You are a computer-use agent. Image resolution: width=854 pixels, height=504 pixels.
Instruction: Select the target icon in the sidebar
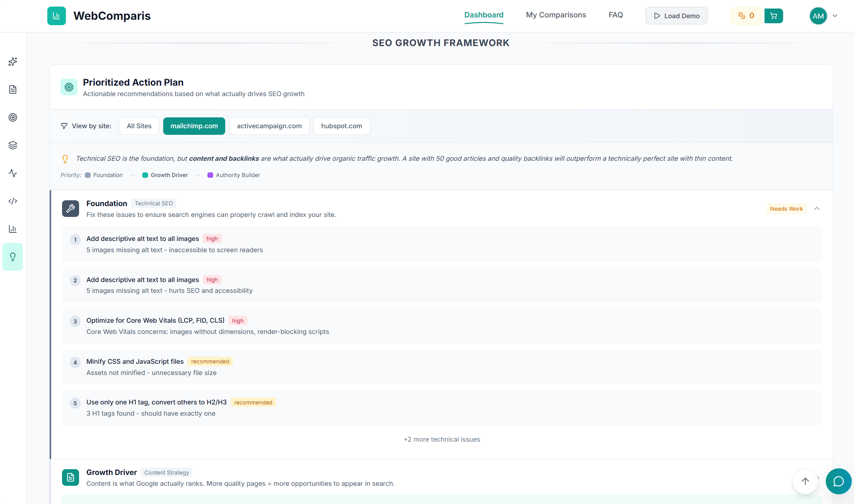[x=13, y=117]
